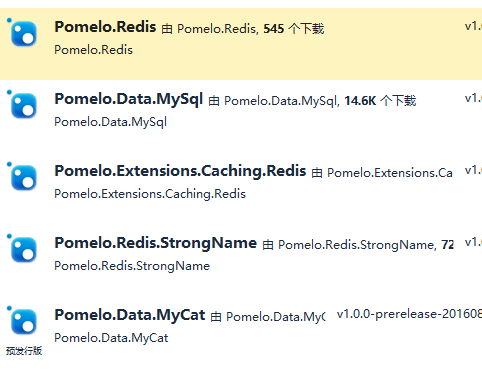
Task: Select the Pomelo.Data.MySql package title
Action: pyautogui.click(x=129, y=100)
